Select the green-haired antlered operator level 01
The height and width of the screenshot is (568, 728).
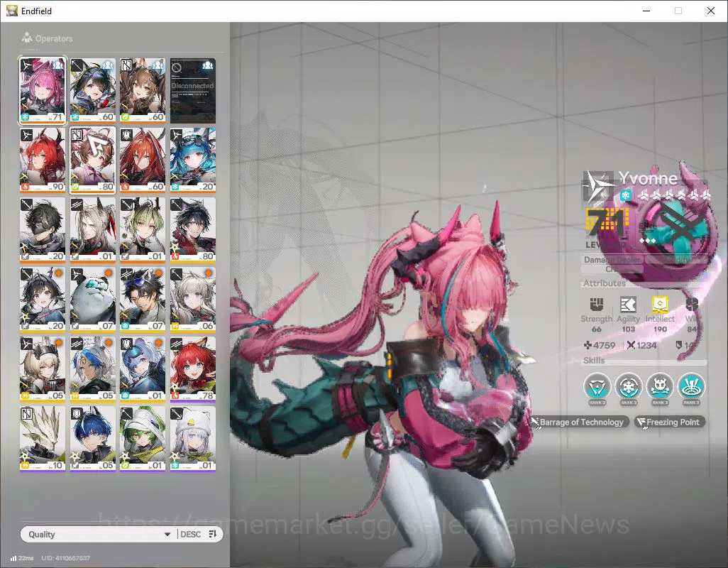pyautogui.click(x=143, y=230)
